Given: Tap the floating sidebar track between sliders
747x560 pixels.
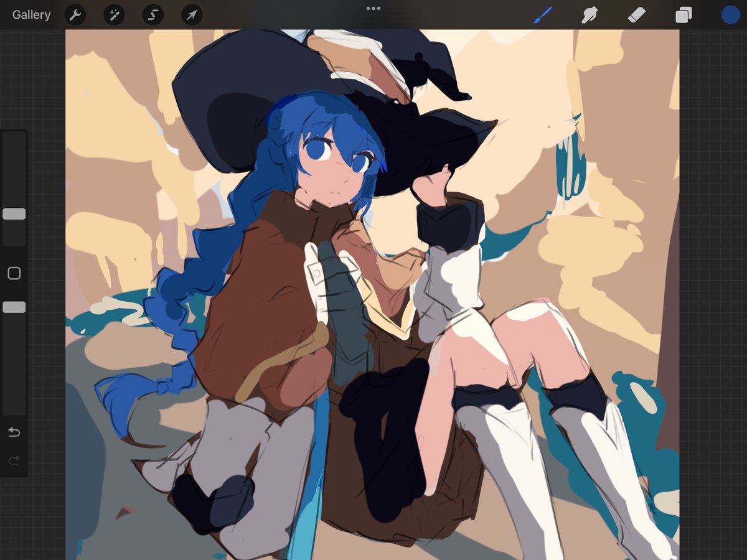Looking at the screenshot, I should click(x=14, y=273).
